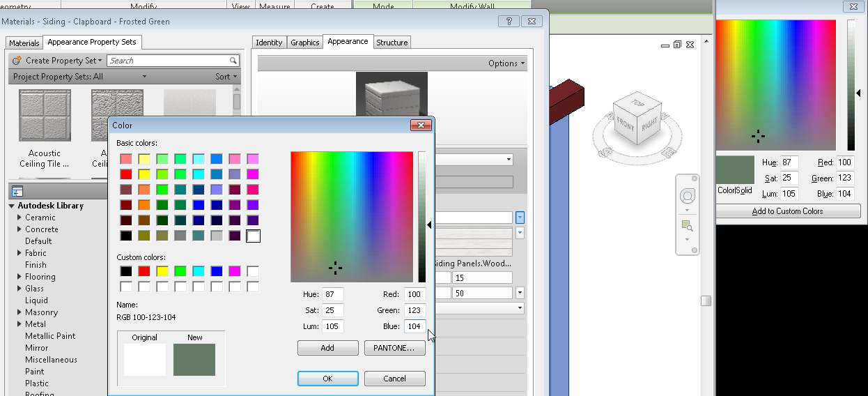Expand the Flooring category
The image size is (868, 396).
(x=20, y=277)
